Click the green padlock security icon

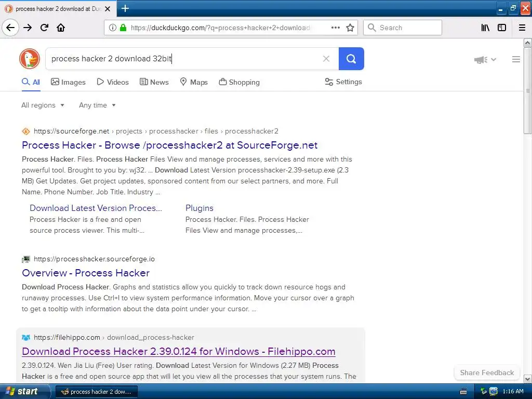(x=123, y=28)
